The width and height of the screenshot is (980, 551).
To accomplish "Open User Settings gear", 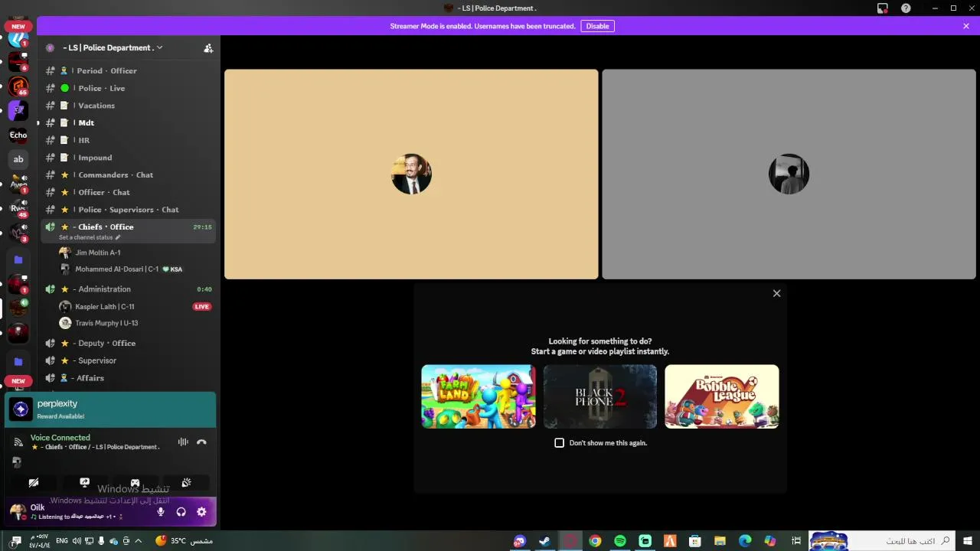I will (201, 512).
